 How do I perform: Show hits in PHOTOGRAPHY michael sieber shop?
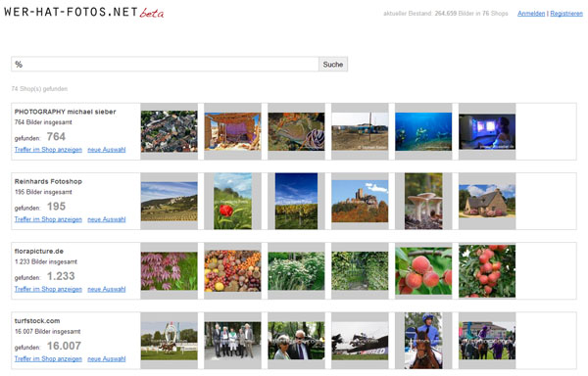(48, 150)
